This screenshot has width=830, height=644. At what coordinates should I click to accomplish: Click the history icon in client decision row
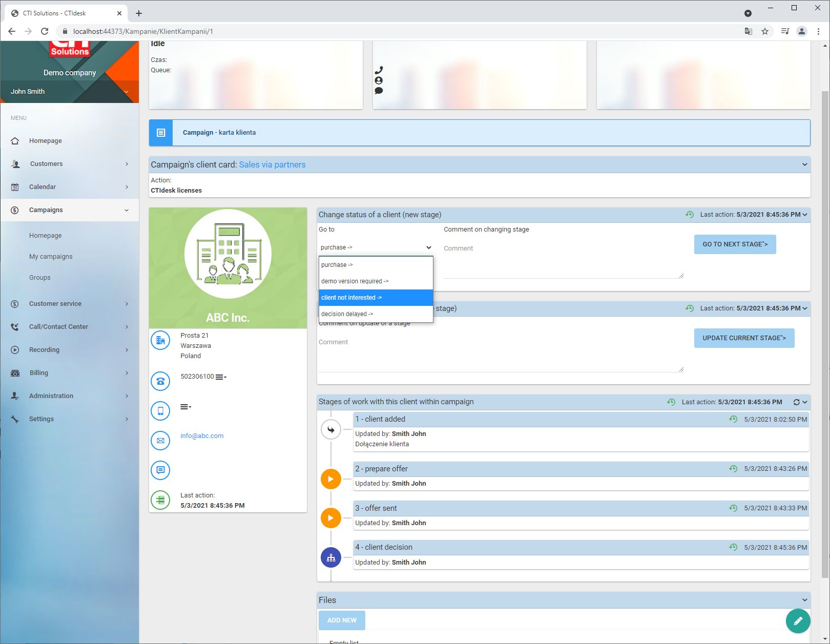[x=733, y=547]
